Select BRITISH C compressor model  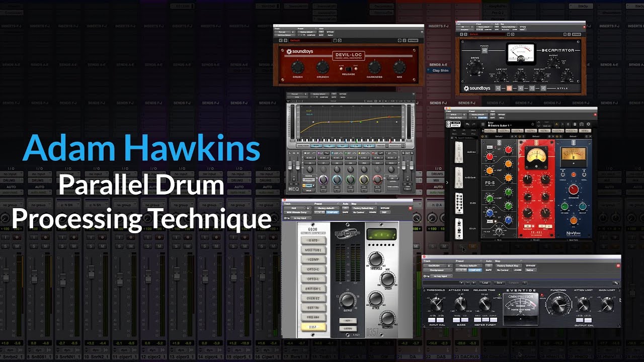(x=313, y=289)
